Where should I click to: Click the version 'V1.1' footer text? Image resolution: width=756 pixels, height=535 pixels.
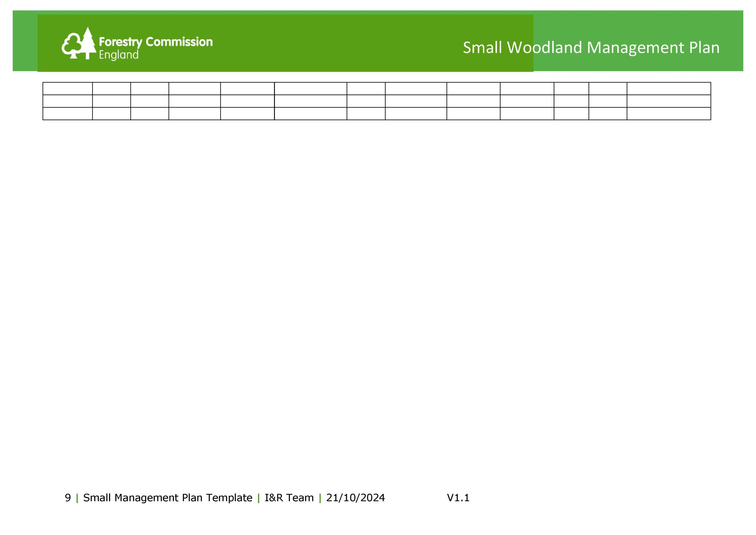coord(458,498)
